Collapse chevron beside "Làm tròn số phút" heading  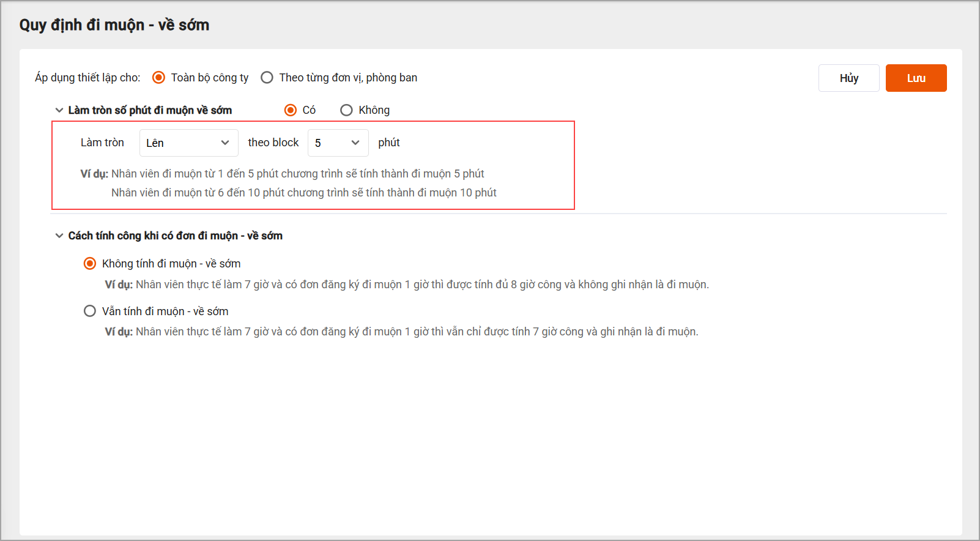[x=59, y=110]
